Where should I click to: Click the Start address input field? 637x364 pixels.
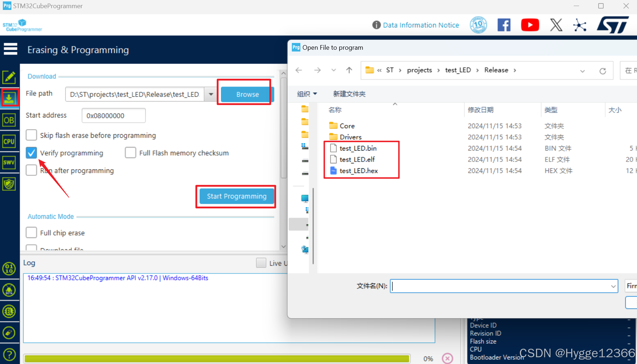(114, 115)
